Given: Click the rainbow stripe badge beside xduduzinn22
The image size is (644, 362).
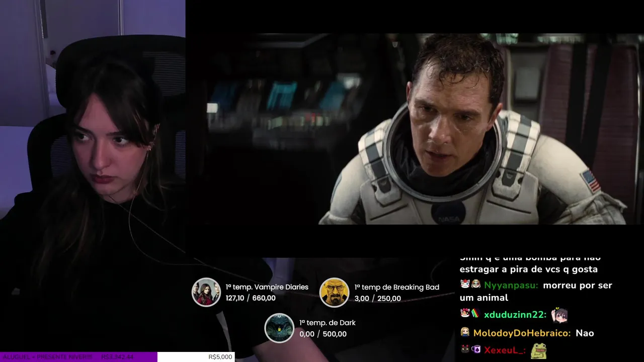Looking at the screenshot, I should 475,314.
